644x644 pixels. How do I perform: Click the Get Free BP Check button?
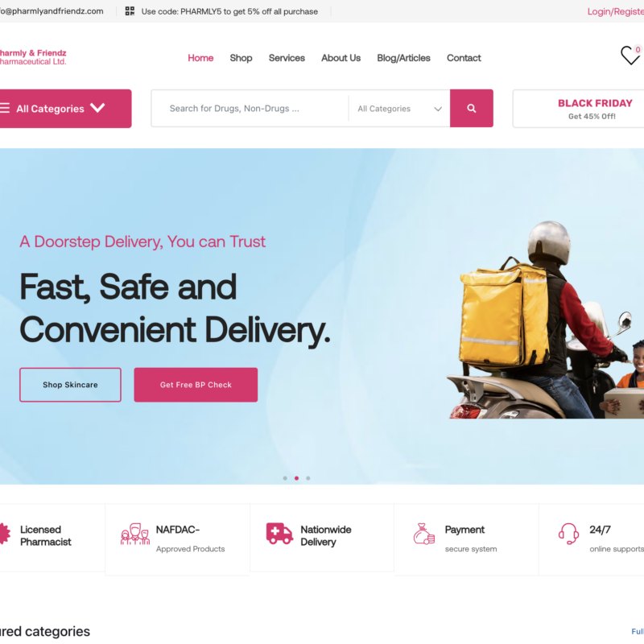(x=196, y=385)
